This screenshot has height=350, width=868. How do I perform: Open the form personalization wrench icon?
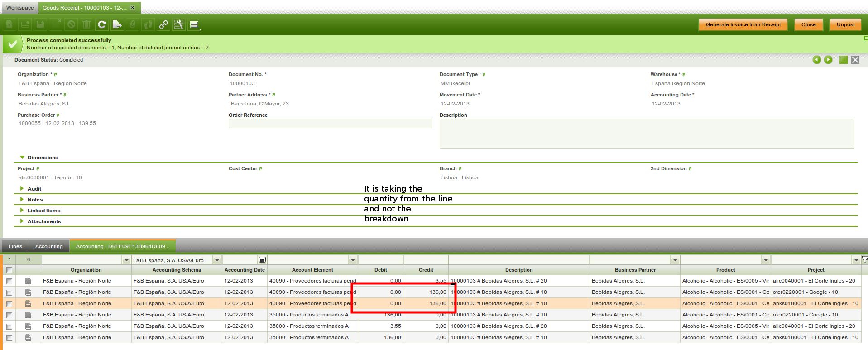(x=179, y=24)
